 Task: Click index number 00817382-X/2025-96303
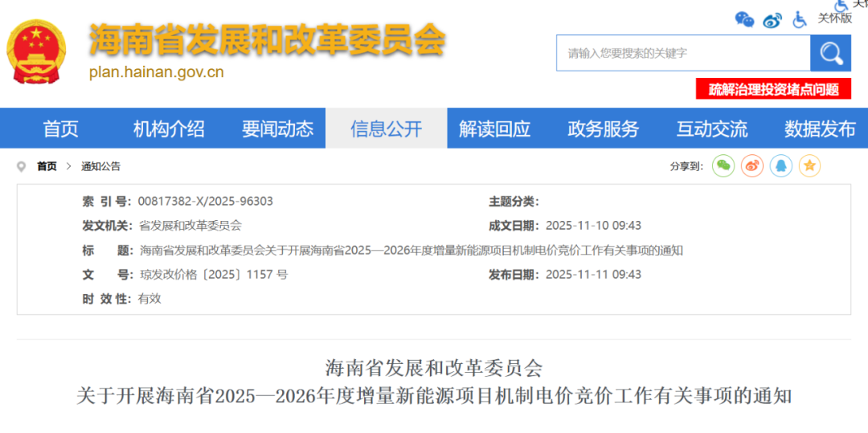tap(205, 202)
